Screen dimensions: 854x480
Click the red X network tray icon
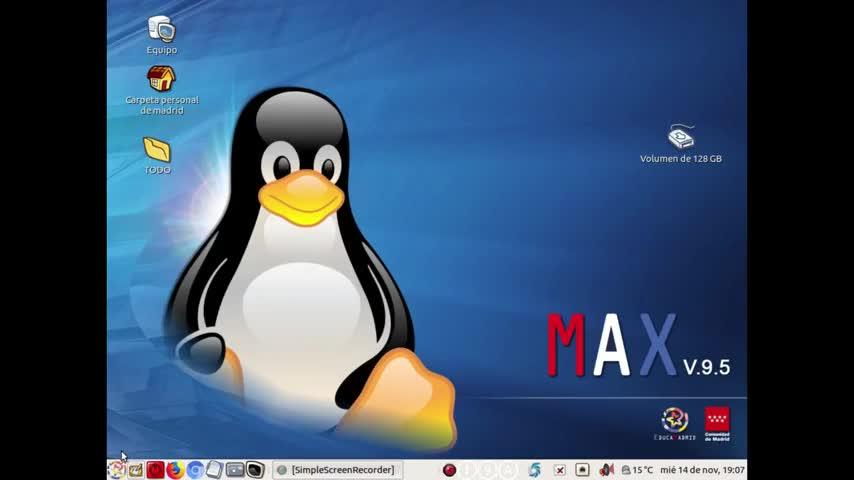[559, 470]
